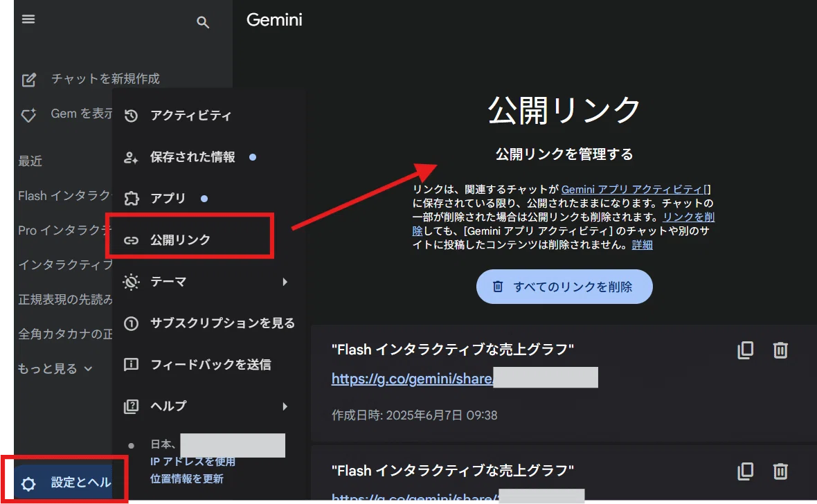The width and height of the screenshot is (817, 504).
Task: Click the trash icon in すべてのリンクを削除
Action: tap(498, 286)
